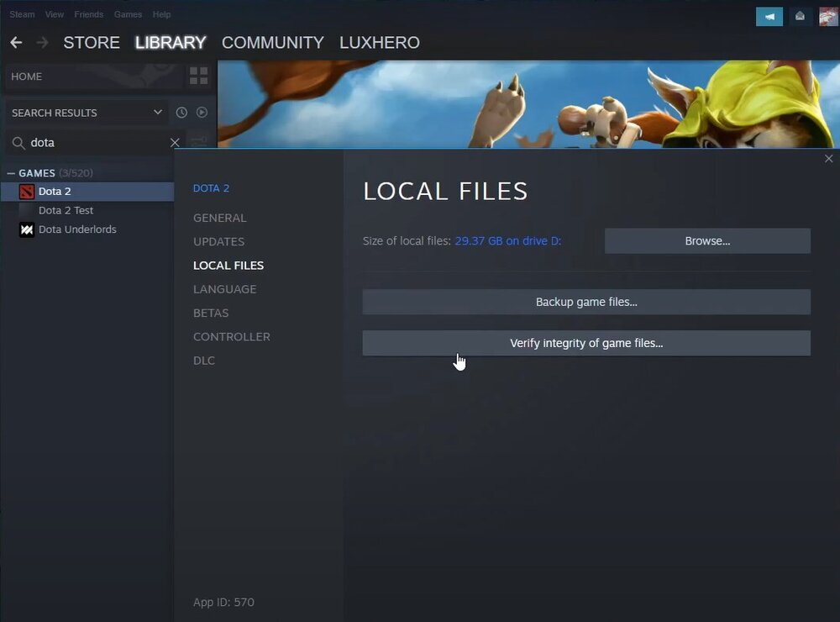Open the SEARCH RESULTS dropdown

157,113
